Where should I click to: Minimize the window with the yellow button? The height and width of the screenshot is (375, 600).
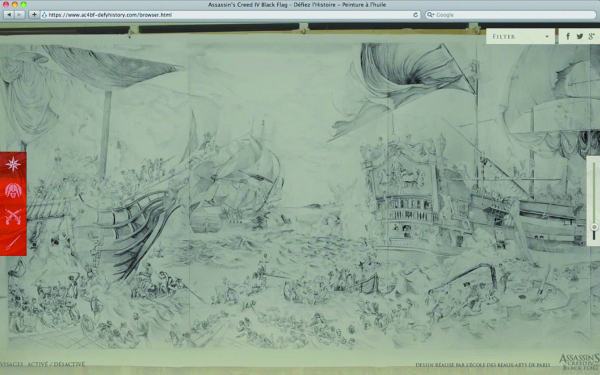pyautogui.click(x=15, y=5)
